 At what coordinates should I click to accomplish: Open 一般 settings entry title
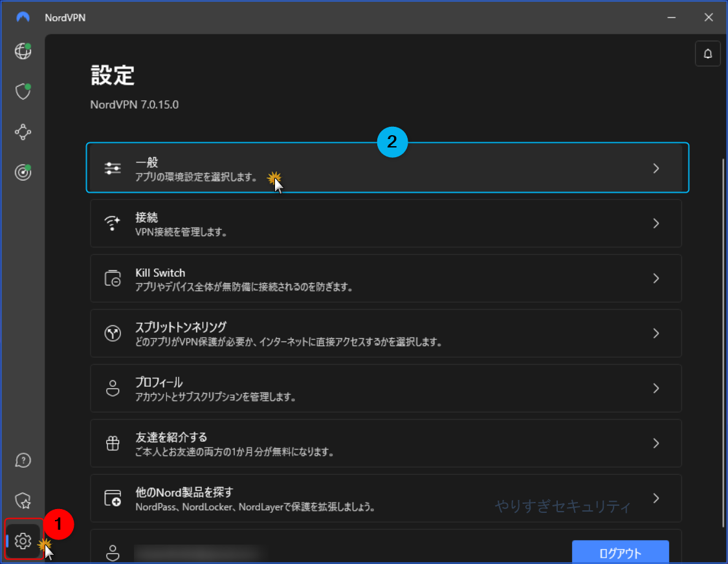tap(147, 162)
